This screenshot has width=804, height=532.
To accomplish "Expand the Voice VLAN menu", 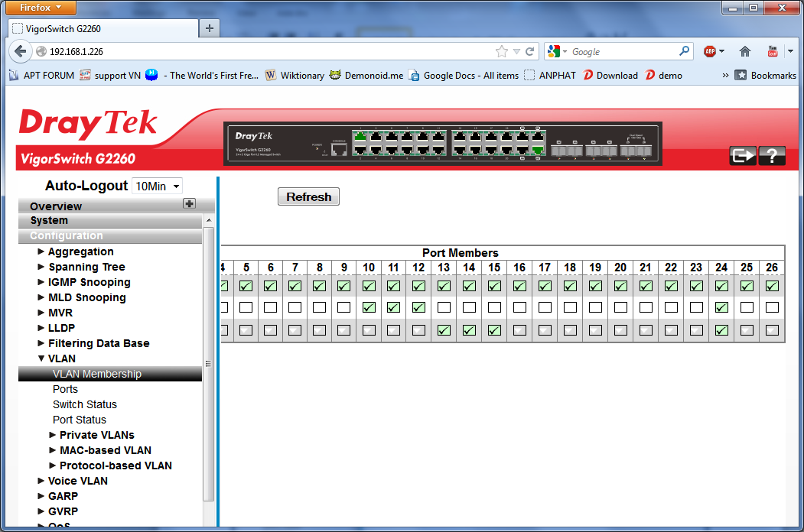I will 73,482.
